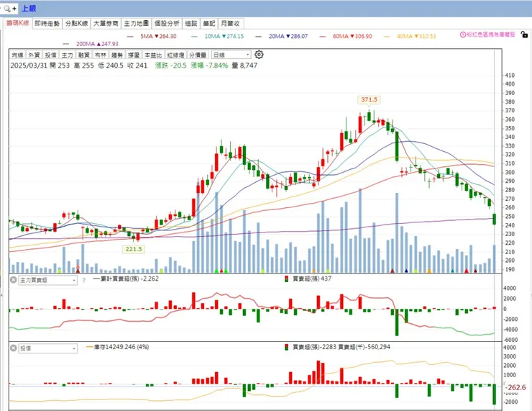Click the 10MA 274.15 legend value
The height and width of the screenshot is (411, 532).
tap(224, 36)
